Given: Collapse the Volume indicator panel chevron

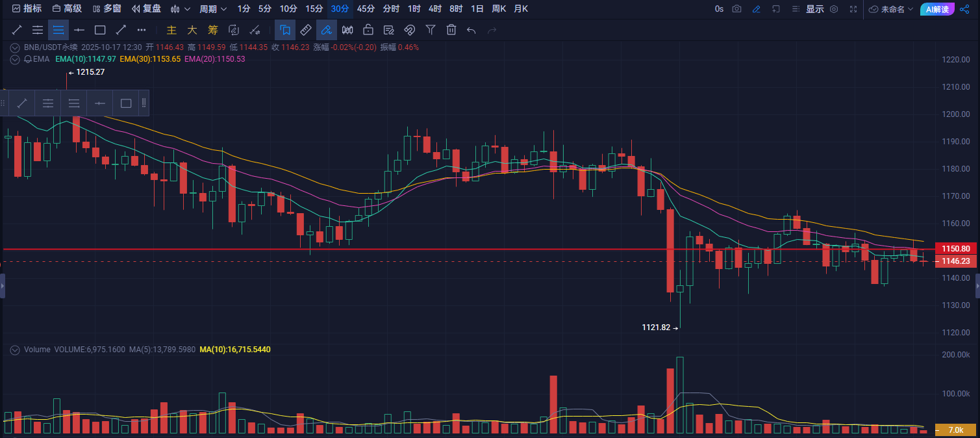Looking at the screenshot, I should pyautogui.click(x=15, y=350).
